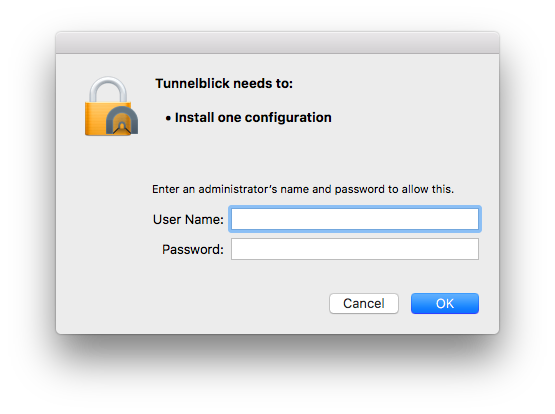Focus the User Name text field
The height and width of the screenshot is (414, 555).
tap(355, 219)
